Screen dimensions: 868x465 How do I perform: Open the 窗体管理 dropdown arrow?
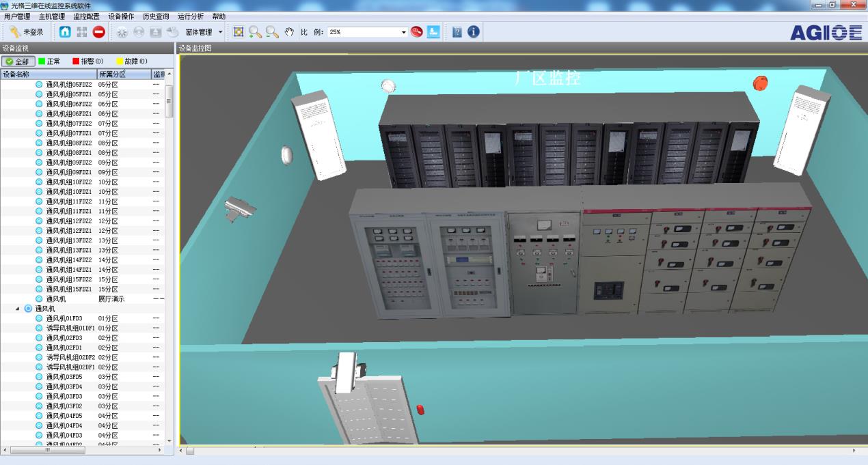221,32
